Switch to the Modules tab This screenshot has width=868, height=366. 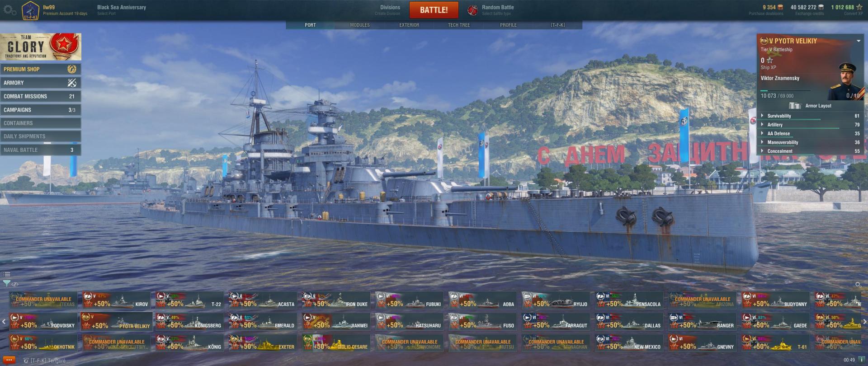360,25
